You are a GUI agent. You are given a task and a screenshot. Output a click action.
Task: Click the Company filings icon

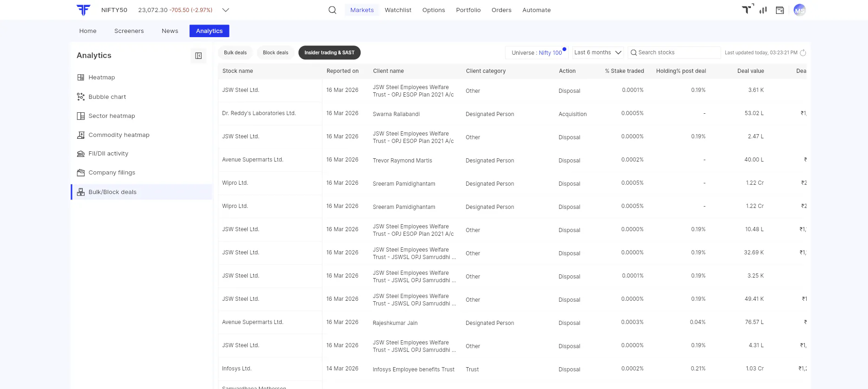point(81,173)
